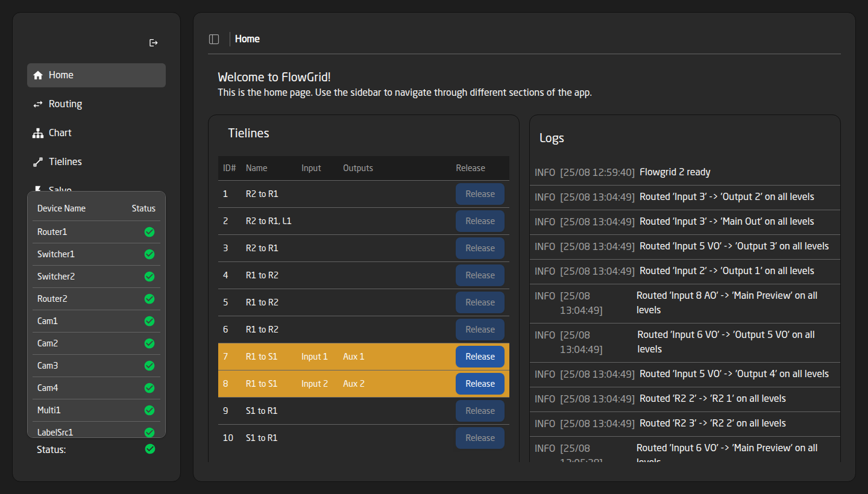Viewport: 868px width, 494px height.
Task: Click Release for tieline 3
Action: 480,248
